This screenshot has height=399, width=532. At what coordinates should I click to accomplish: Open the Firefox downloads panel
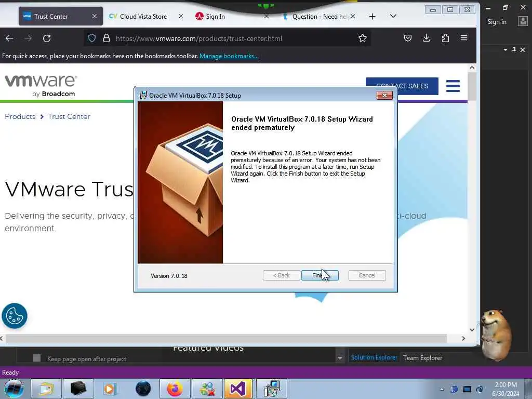pyautogui.click(x=427, y=38)
